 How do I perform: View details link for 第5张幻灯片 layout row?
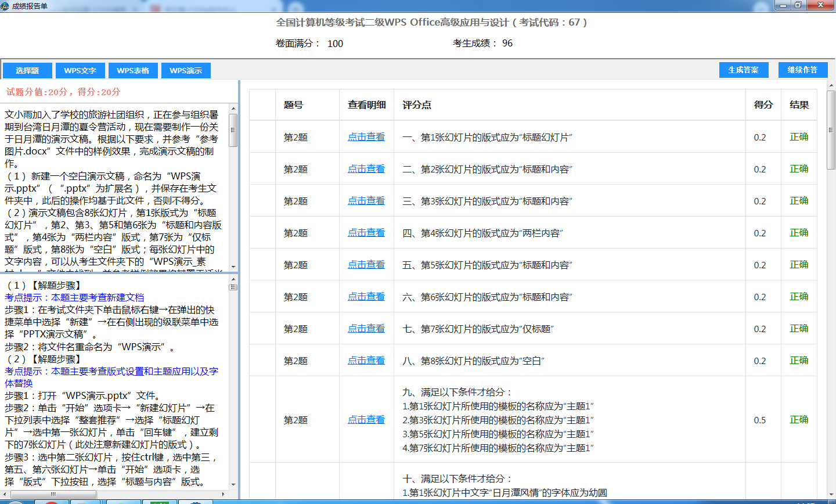click(x=366, y=265)
